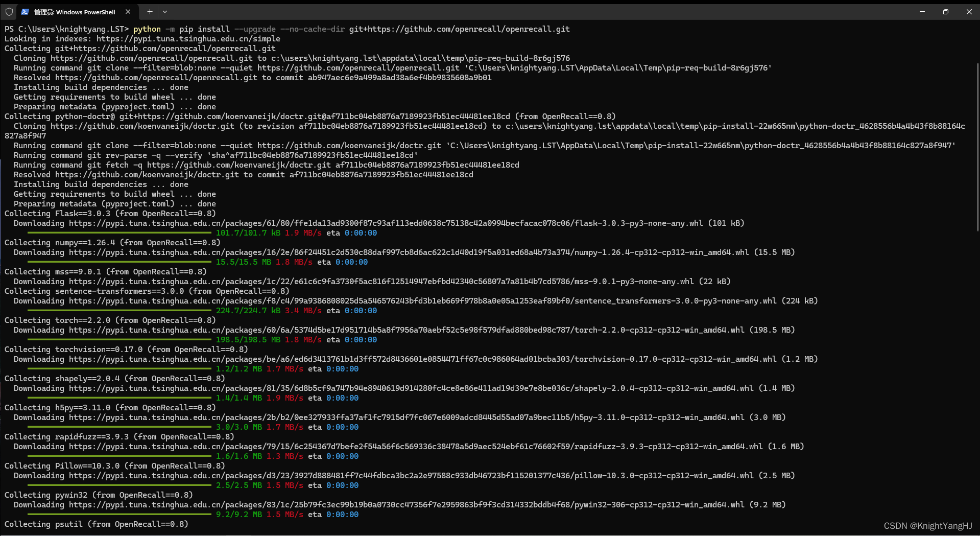Click the pywin32 9.2/9.2 MB progress text
Screen dimensions: 980x536
click(239, 515)
